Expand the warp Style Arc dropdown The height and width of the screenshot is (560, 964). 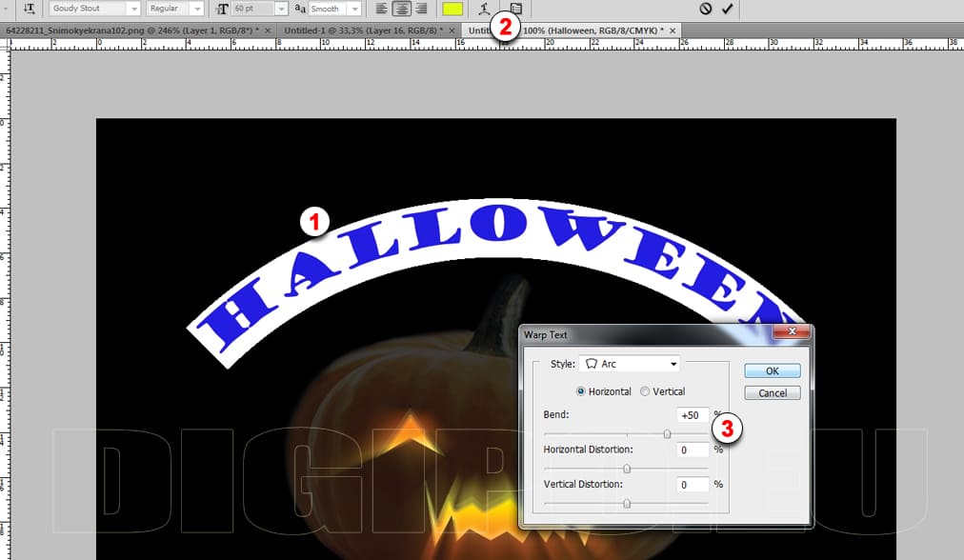pyautogui.click(x=629, y=364)
